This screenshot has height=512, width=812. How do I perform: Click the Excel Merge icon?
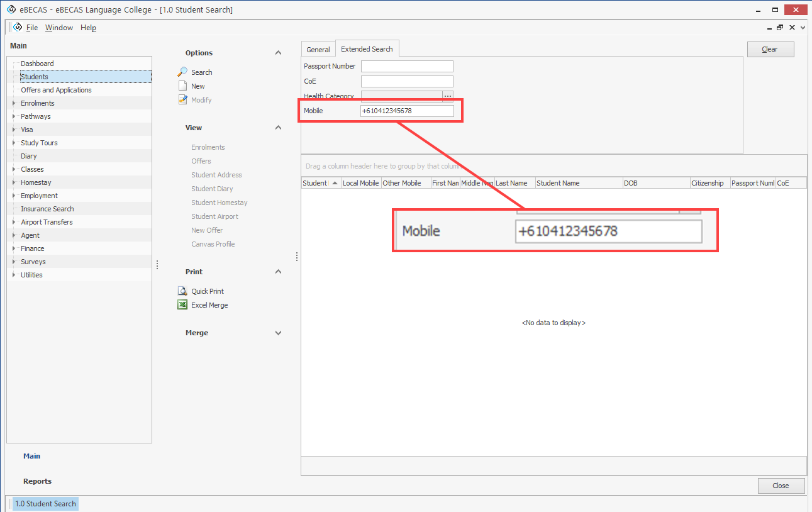[182, 305]
